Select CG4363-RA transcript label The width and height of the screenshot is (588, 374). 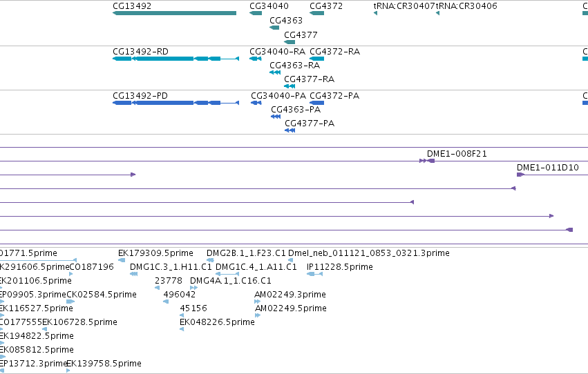pyautogui.click(x=295, y=66)
